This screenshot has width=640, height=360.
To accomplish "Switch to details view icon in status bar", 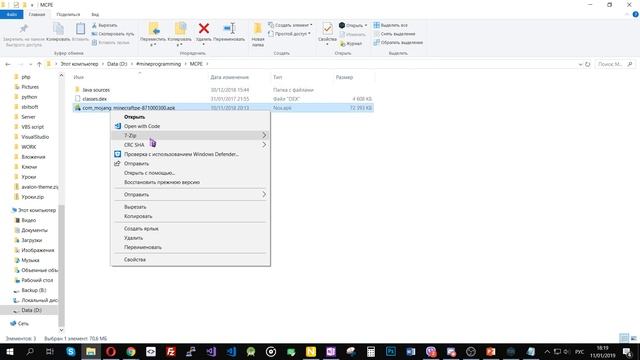I will pyautogui.click(x=623, y=338).
